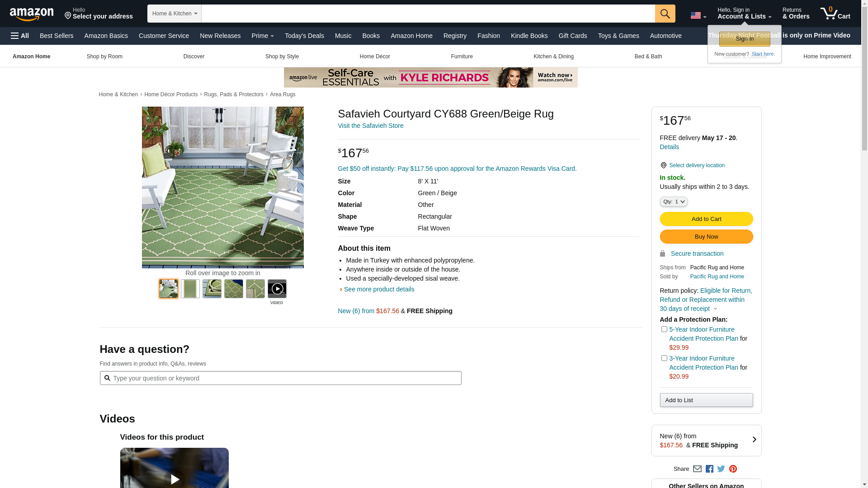Click the search magnifier button
Image resolution: width=868 pixels, height=488 pixels.
(665, 14)
